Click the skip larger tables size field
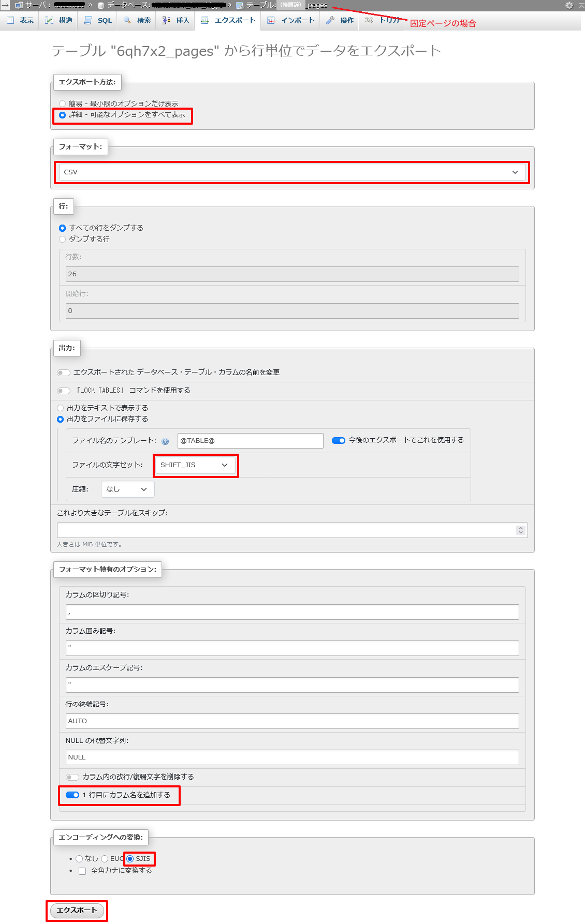The image size is (585, 924). [x=292, y=530]
